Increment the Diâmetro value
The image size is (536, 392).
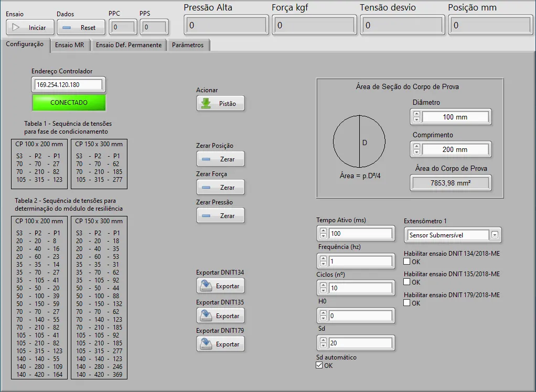[416, 114]
